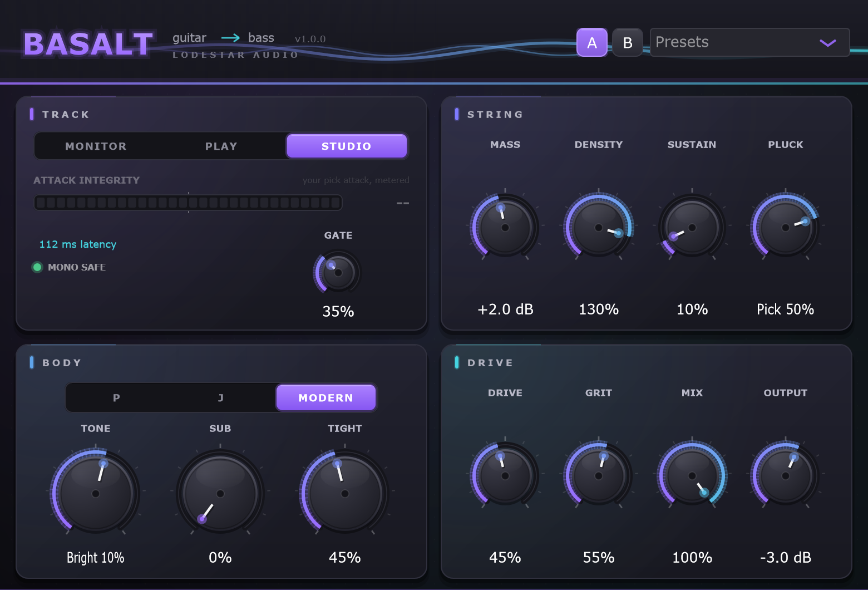Click the MASS knob
868x590 pixels.
[x=505, y=227]
